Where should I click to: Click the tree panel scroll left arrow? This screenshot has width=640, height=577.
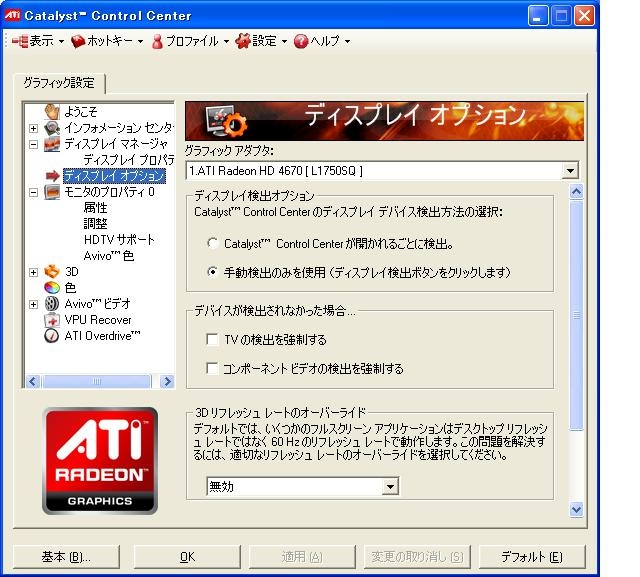[x=33, y=382]
